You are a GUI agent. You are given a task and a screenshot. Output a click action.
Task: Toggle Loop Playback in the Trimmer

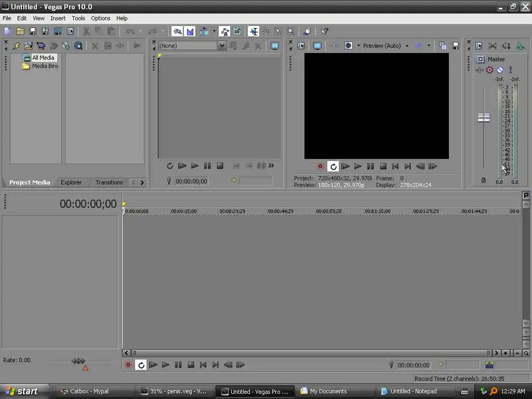pos(170,166)
